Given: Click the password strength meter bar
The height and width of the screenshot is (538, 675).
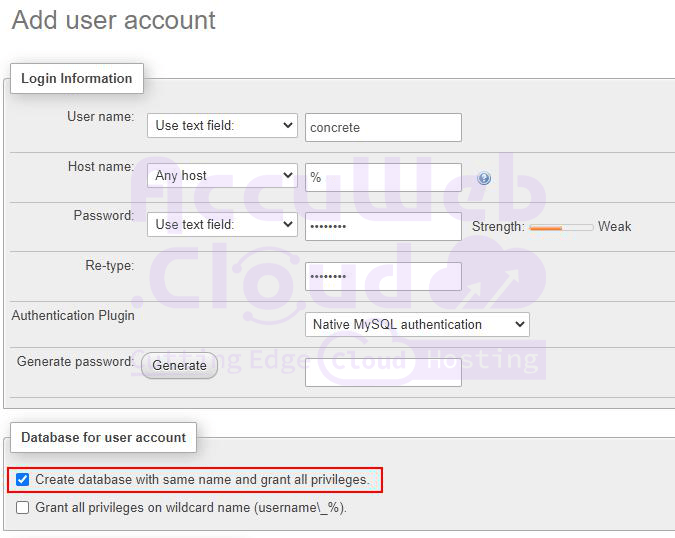Looking at the screenshot, I should point(560,227).
